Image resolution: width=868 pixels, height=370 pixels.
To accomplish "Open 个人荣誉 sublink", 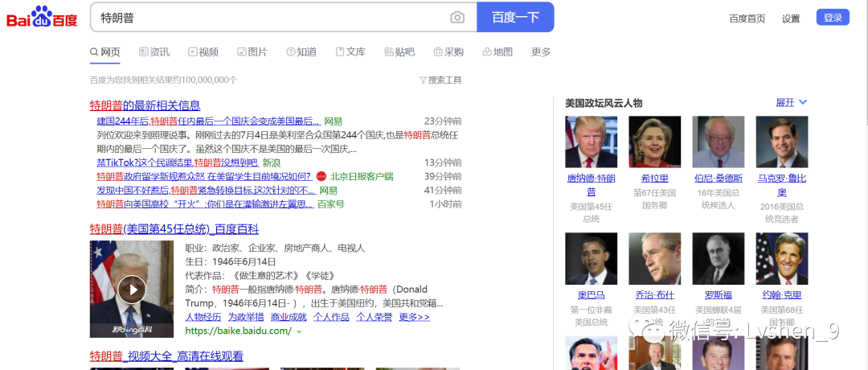I will tap(374, 318).
